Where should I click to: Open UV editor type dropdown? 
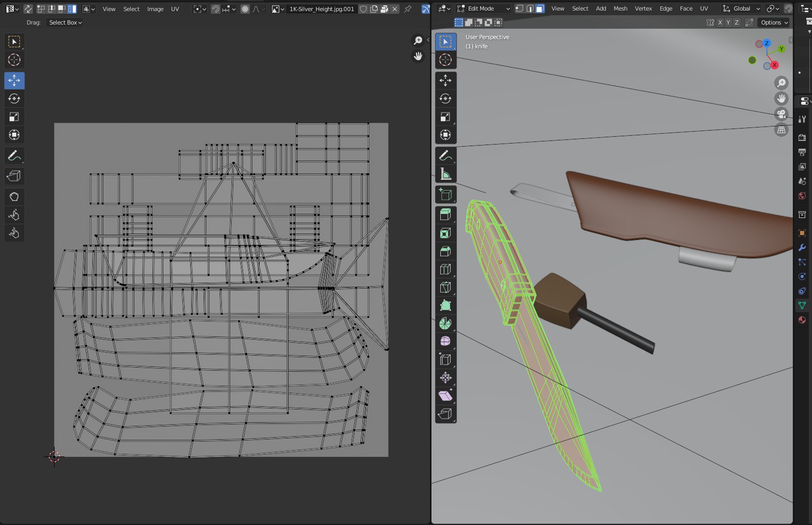12,9
